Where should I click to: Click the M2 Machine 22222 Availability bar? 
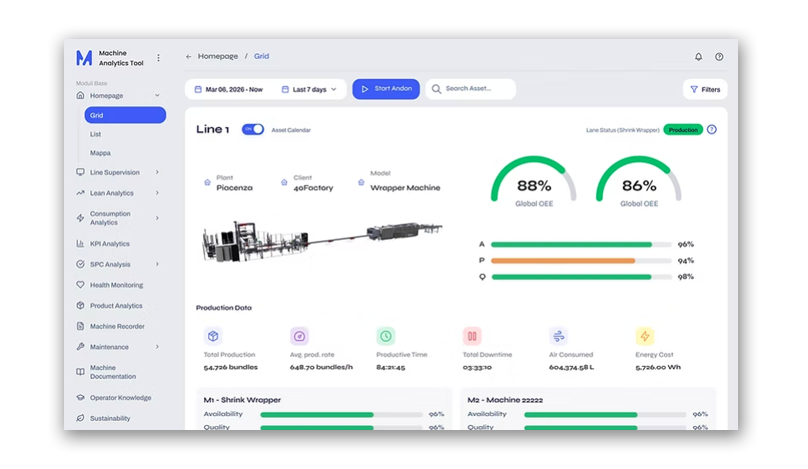tap(605, 414)
